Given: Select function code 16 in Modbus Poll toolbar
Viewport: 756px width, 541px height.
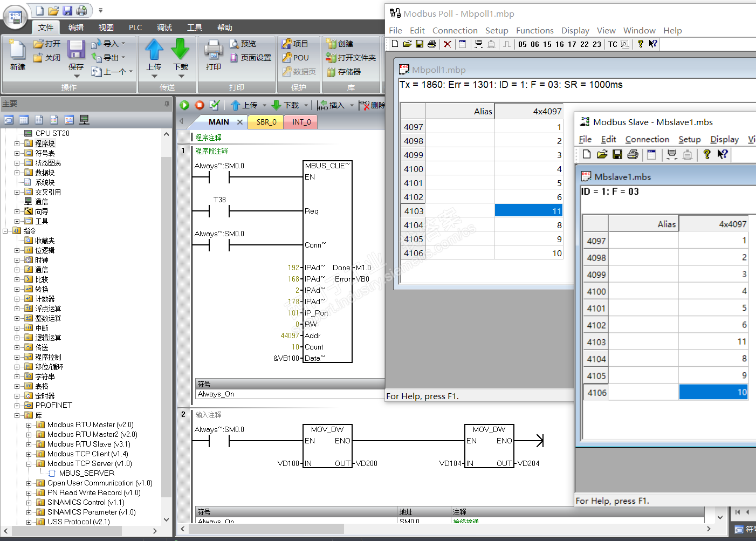Looking at the screenshot, I should click(x=560, y=44).
